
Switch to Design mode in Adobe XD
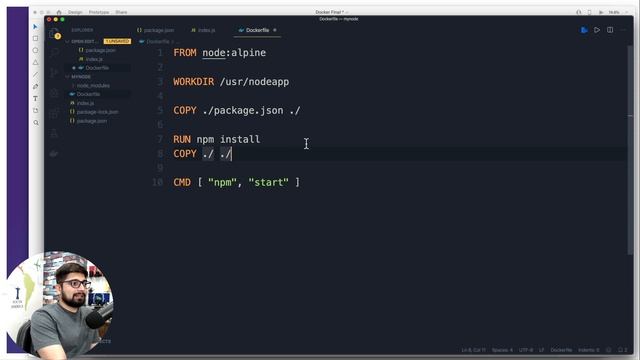(x=75, y=12)
